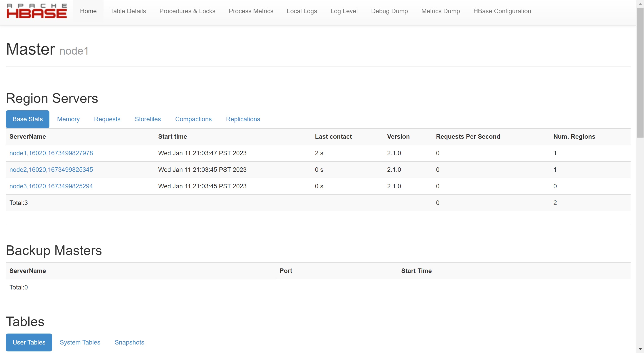The width and height of the screenshot is (644, 353).
Task: Click node2 version '2.1.0' cell
Action: (394, 170)
